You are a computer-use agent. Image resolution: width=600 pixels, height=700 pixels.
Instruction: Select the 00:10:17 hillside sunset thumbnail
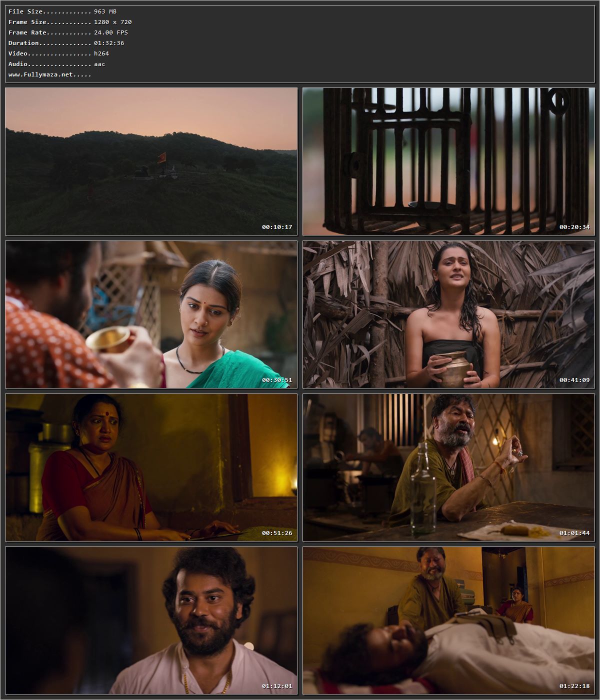pos(151,161)
